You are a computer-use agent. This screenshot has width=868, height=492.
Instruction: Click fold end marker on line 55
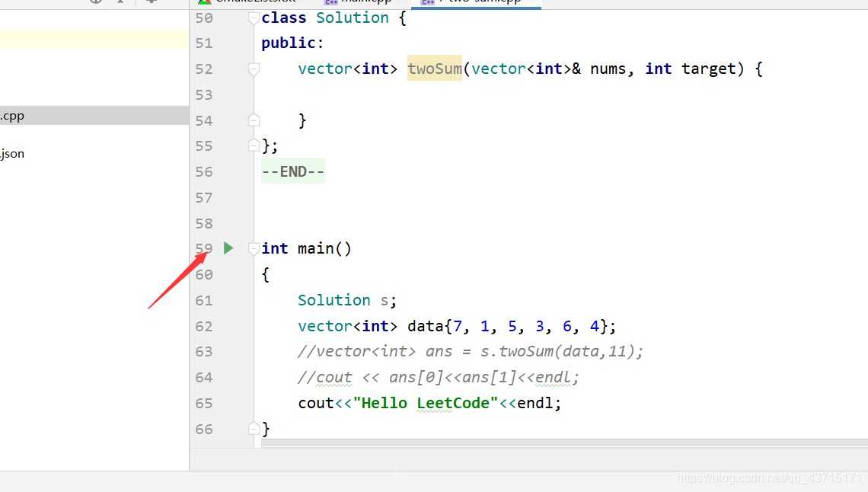pyautogui.click(x=254, y=145)
